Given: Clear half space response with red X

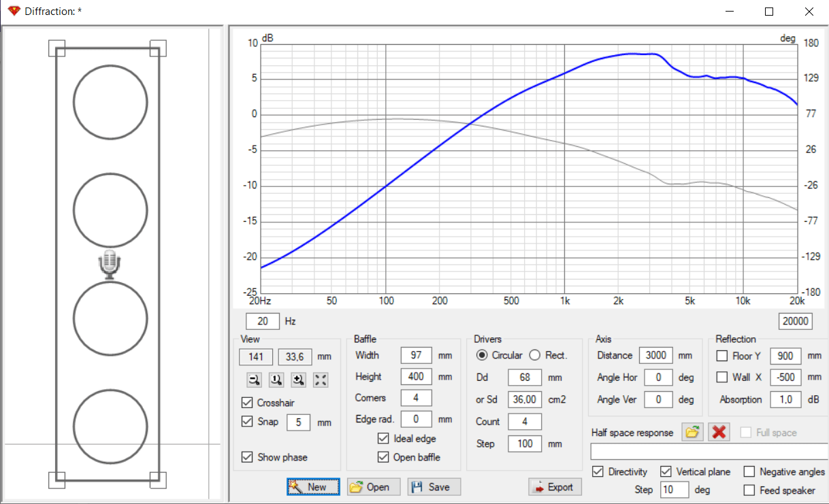Looking at the screenshot, I should (x=719, y=433).
